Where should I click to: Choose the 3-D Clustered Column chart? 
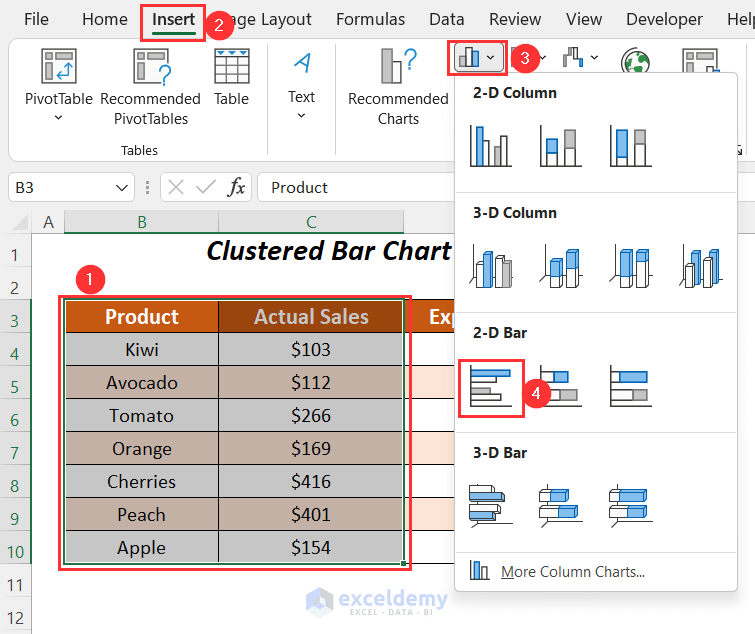(491, 266)
